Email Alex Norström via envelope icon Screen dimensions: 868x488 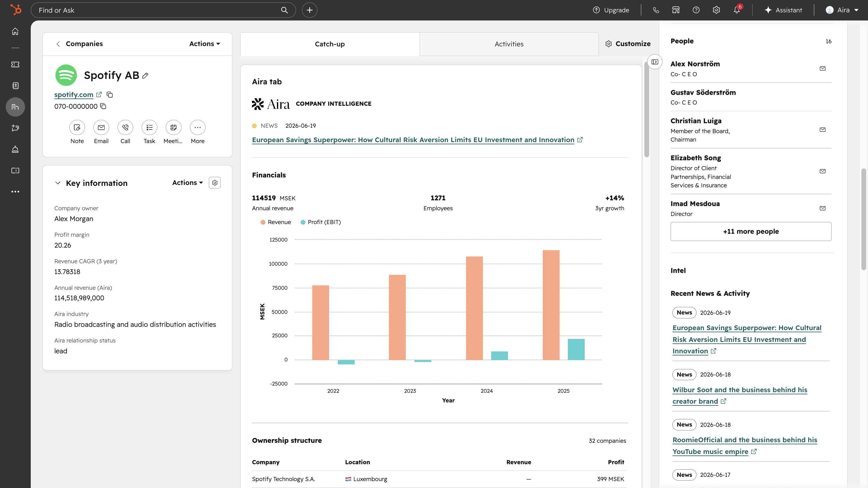coord(822,69)
